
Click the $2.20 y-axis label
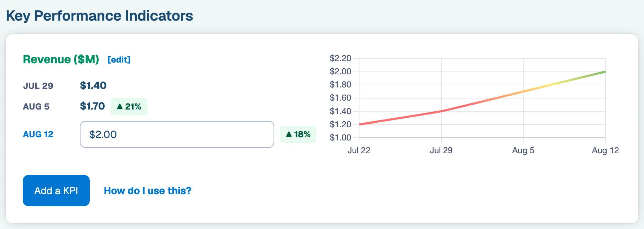point(341,58)
